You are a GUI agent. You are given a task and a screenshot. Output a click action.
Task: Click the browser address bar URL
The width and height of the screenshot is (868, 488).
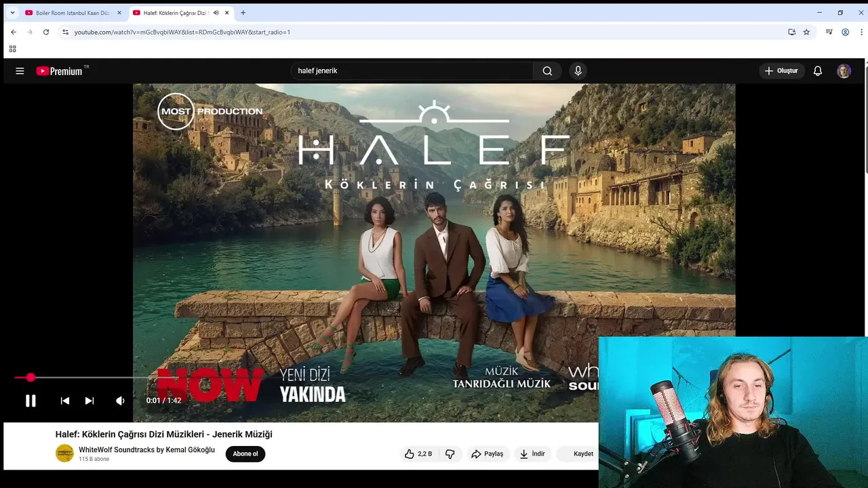(x=182, y=32)
